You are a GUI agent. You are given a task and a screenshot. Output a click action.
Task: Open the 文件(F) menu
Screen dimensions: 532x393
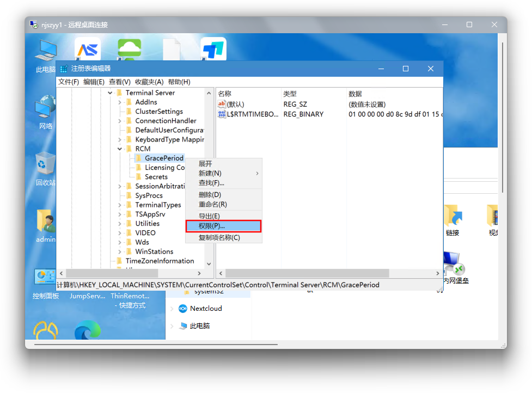[x=69, y=82]
